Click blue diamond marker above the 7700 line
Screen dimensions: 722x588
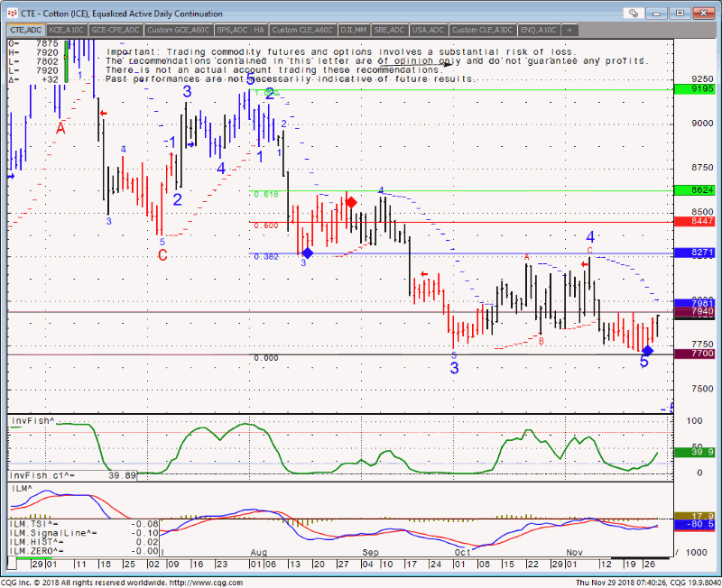(x=647, y=349)
